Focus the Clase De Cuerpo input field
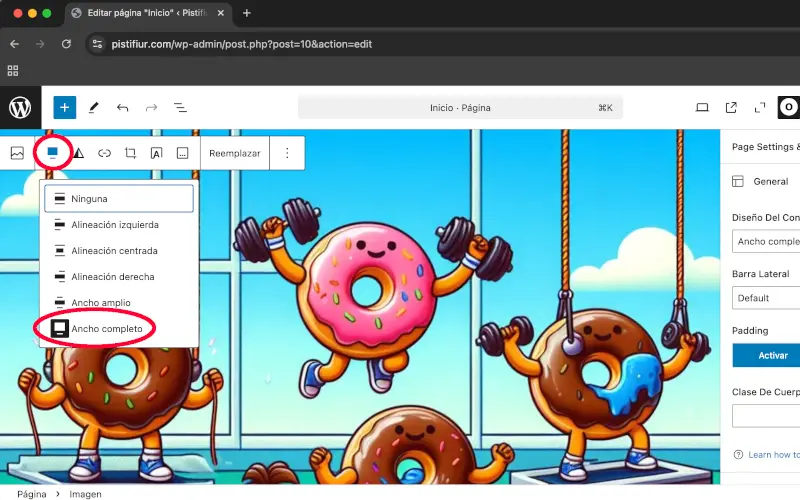This screenshot has height=500, width=800. 766,416
